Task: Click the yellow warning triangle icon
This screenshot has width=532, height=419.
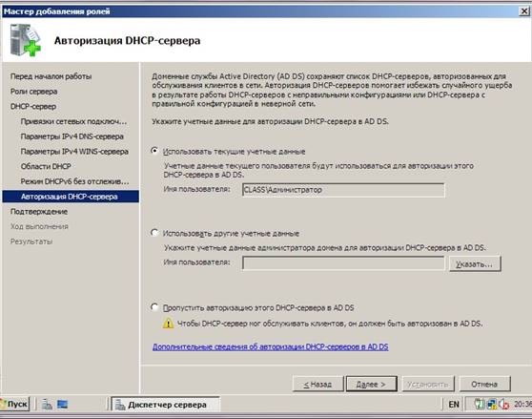Action: click(x=169, y=324)
